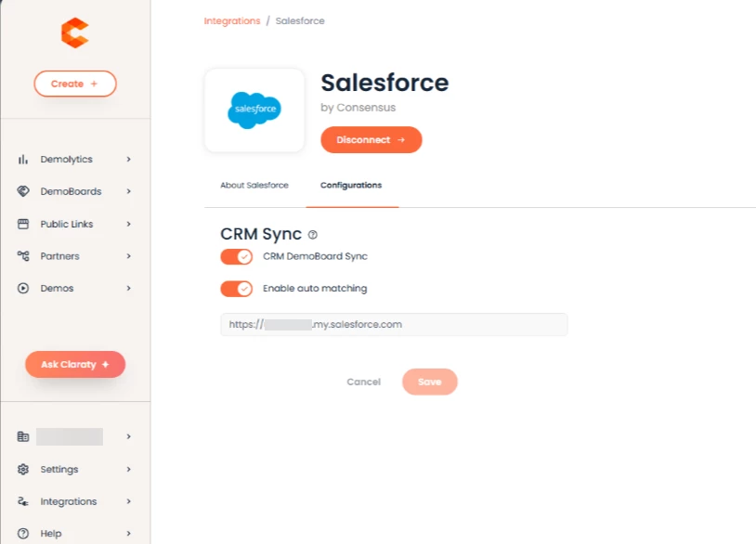Expand the Public Links chevron
Screen dimensions: 756x544
129,224
